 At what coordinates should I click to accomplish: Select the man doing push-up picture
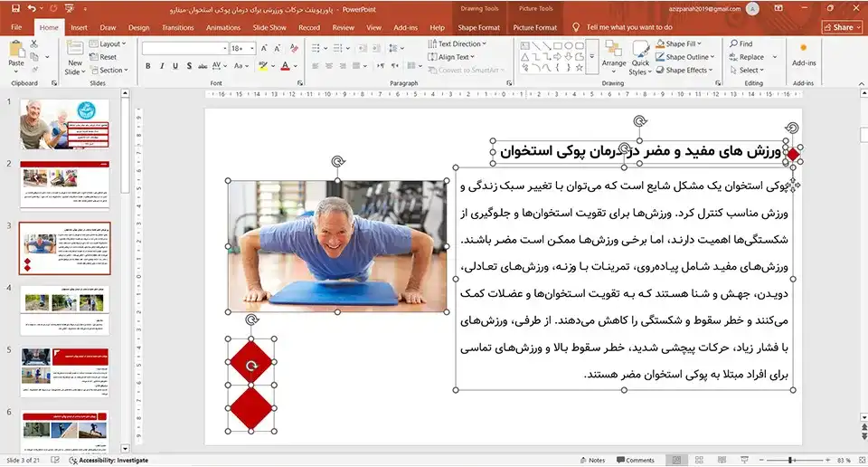pos(337,246)
